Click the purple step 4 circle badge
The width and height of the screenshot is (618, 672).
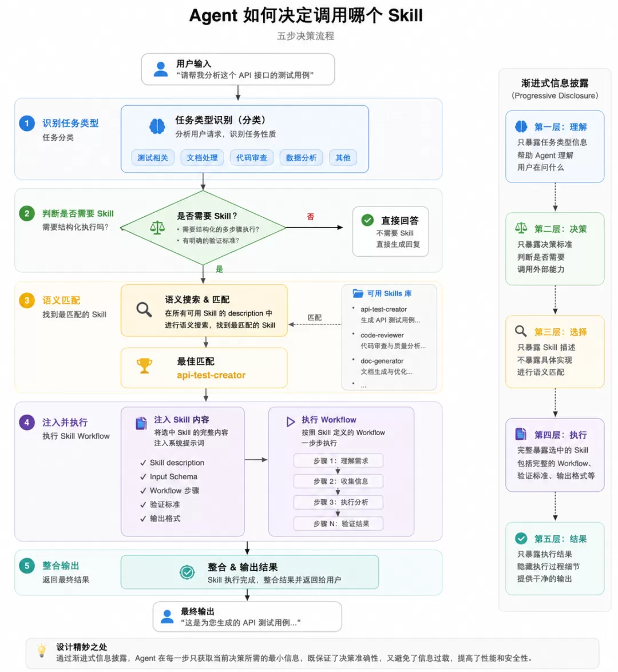(26, 422)
